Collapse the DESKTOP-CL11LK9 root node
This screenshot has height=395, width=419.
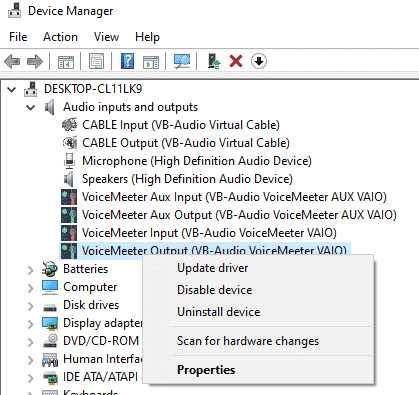tap(12, 89)
